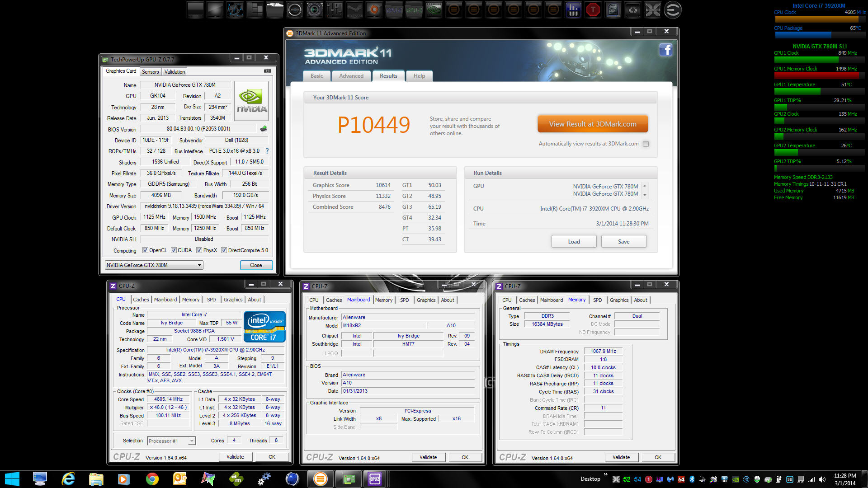Open File Explorer from the taskbar
The width and height of the screenshot is (868, 488).
tap(96, 479)
